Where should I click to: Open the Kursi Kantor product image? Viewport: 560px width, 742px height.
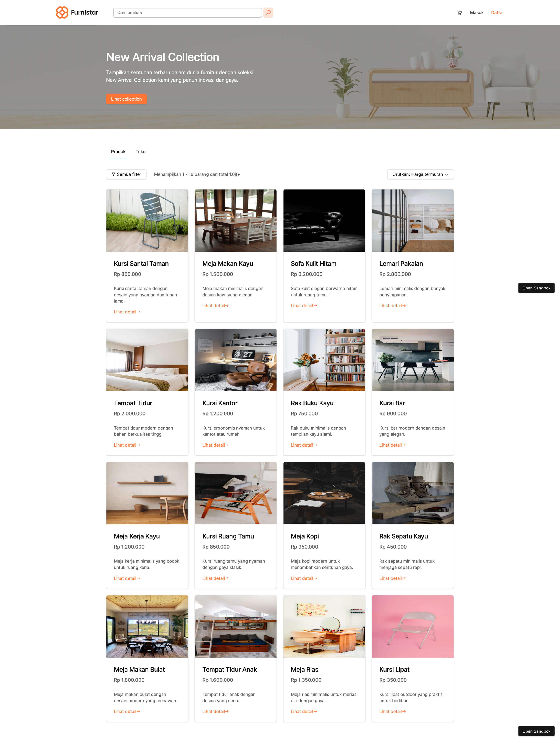pyautogui.click(x=236, y=360)
